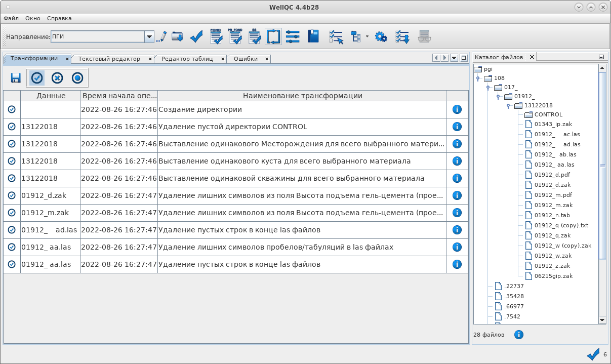Screen dimensions: 611x364
Task: Open the Окно menu
Action: (x=33, y=18)
